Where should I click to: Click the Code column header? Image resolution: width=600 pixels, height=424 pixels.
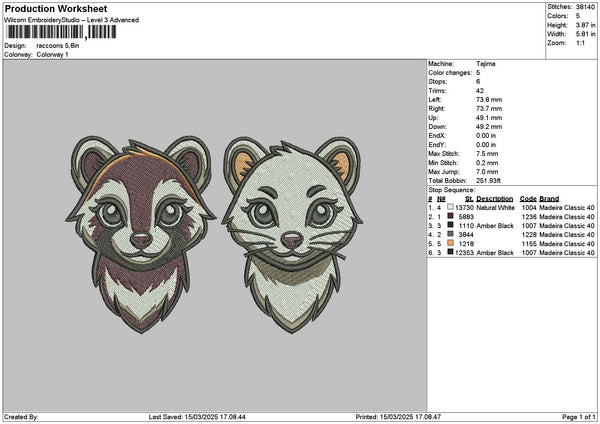coord(528,198)
